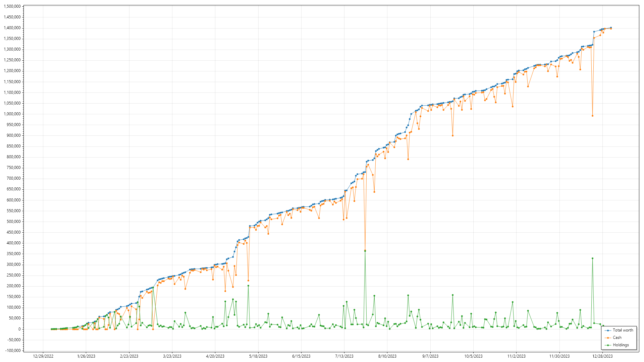This screenshot has width=644, height=362.
Task: Toggle the Holdings series legend label
Action: (621, 345)
